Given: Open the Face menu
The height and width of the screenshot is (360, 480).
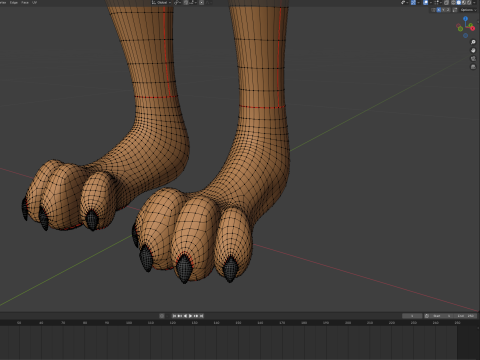Looking at the screenshot, I should 25,2.
